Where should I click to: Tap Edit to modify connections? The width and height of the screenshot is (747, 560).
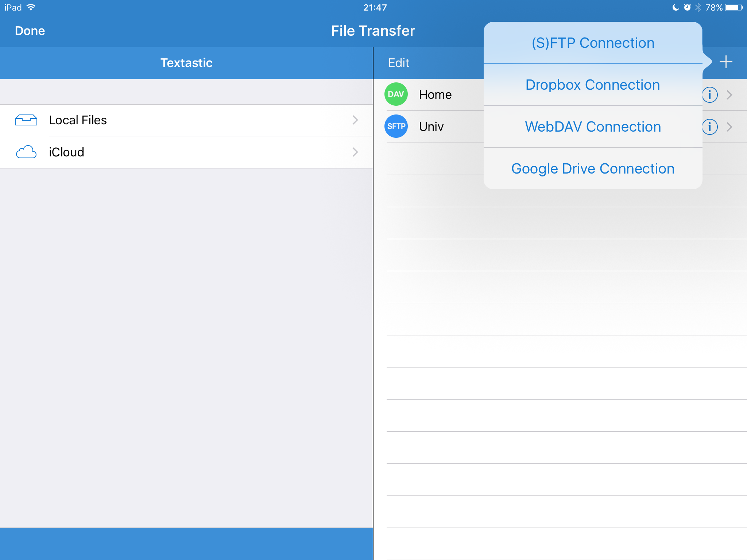399,63
